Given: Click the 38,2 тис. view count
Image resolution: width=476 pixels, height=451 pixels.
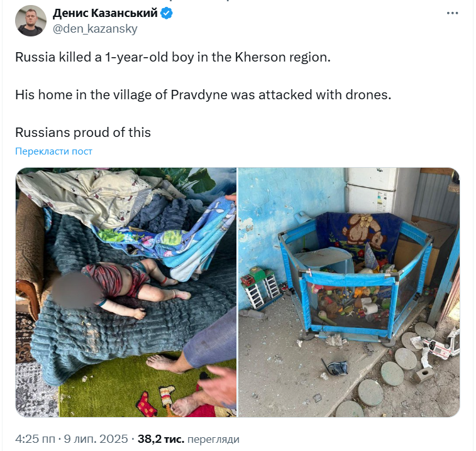Looking at the screenshot, I should [x=161, y=439].
